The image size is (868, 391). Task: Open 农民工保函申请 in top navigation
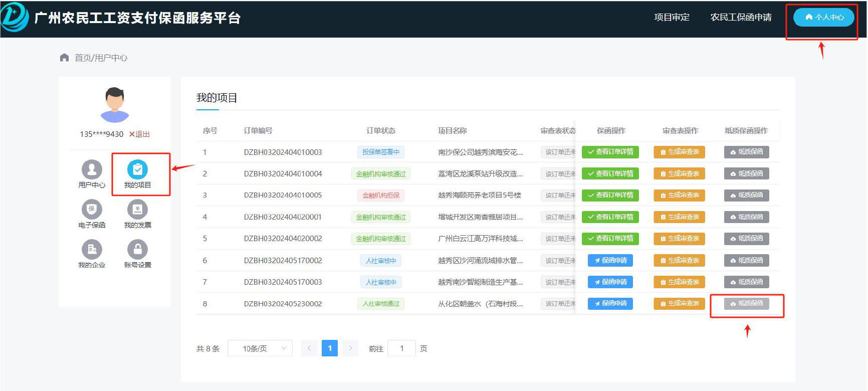[x=741, y=18]
